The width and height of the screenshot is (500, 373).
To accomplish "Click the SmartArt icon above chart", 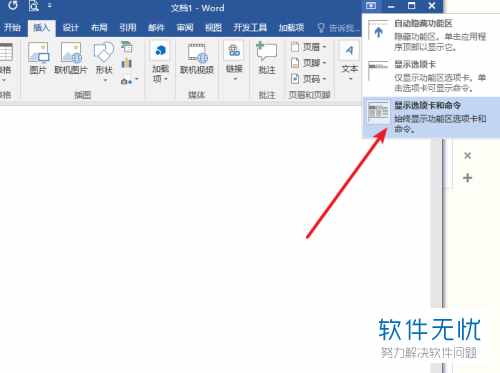I will [x=127, y=47].
